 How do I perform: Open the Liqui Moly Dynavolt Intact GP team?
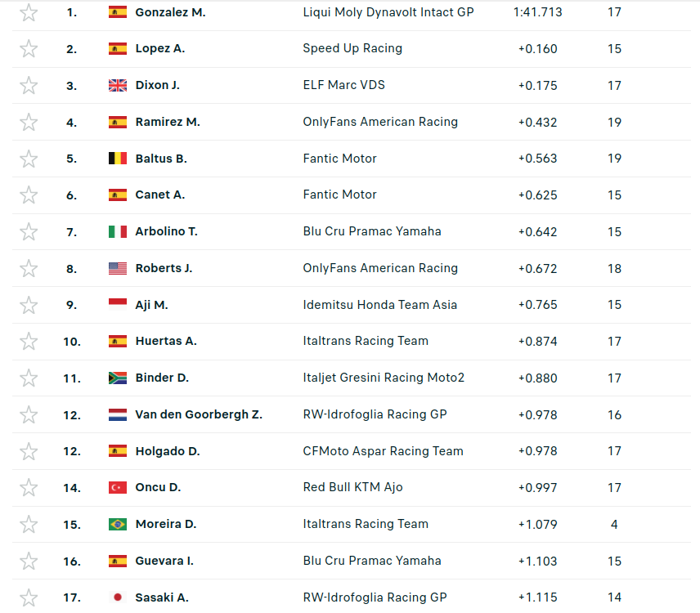point(388,12)
